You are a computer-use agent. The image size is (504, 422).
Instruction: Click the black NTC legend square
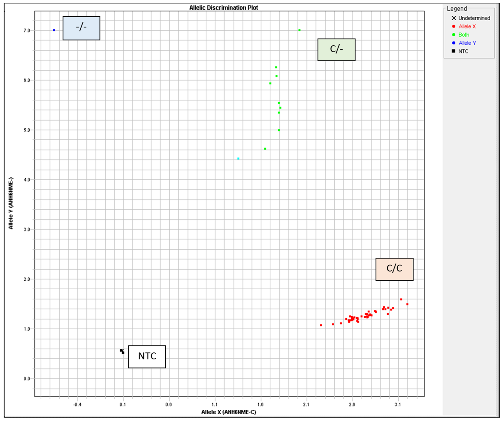click(x=453, y=51)
